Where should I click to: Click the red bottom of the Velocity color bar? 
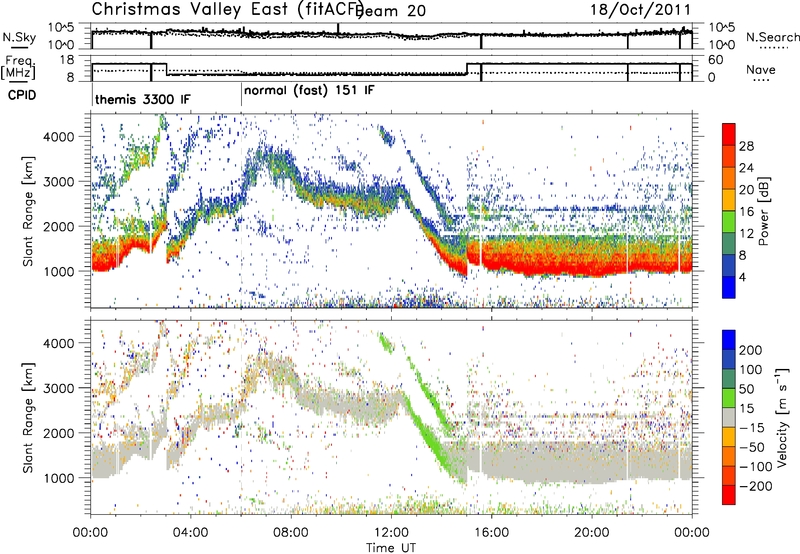click(729, 495)
